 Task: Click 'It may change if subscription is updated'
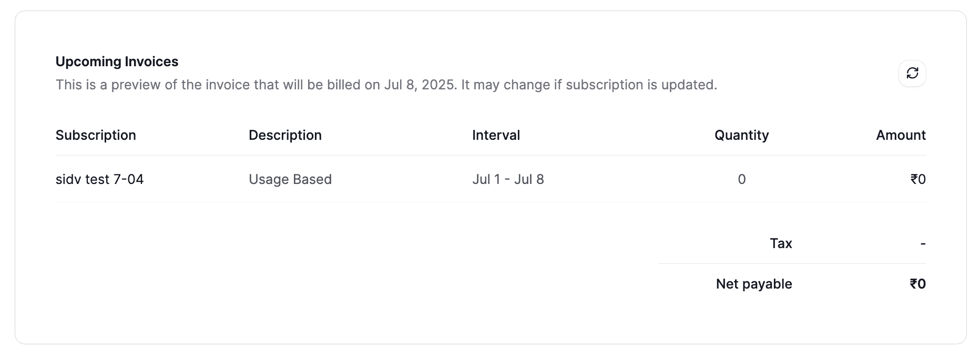coord(589,85)
